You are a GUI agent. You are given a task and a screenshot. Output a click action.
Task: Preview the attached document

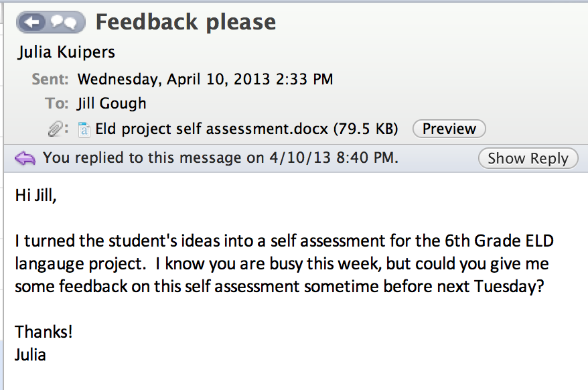tap(449, 129)
